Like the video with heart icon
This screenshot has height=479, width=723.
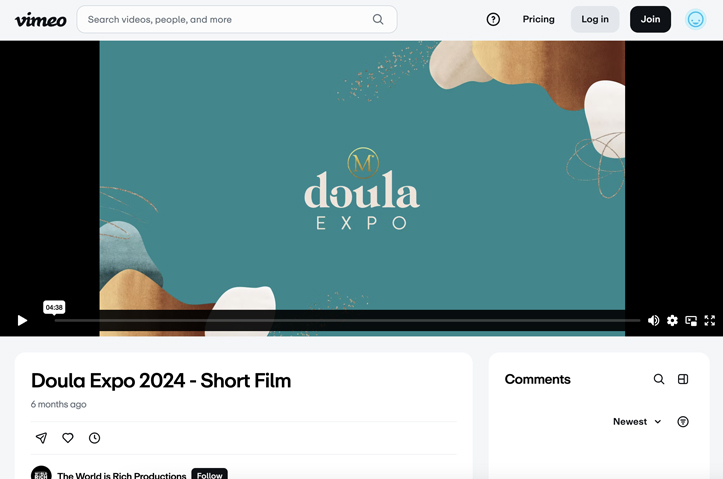coord(68,438)
